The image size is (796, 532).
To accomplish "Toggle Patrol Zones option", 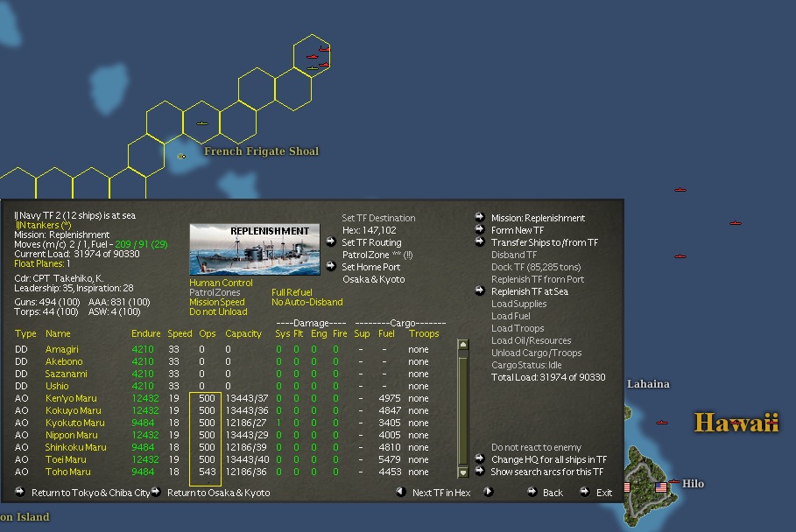I will point(215,292).
